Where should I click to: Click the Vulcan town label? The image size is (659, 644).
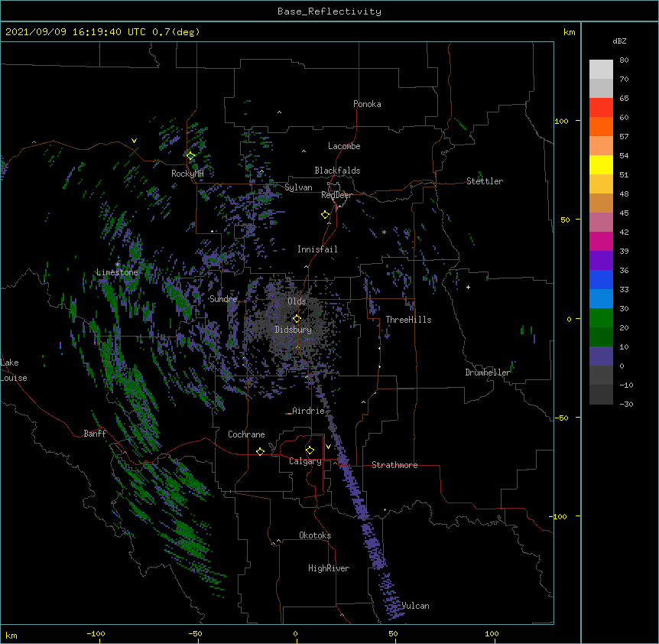(x=415, y=606)
